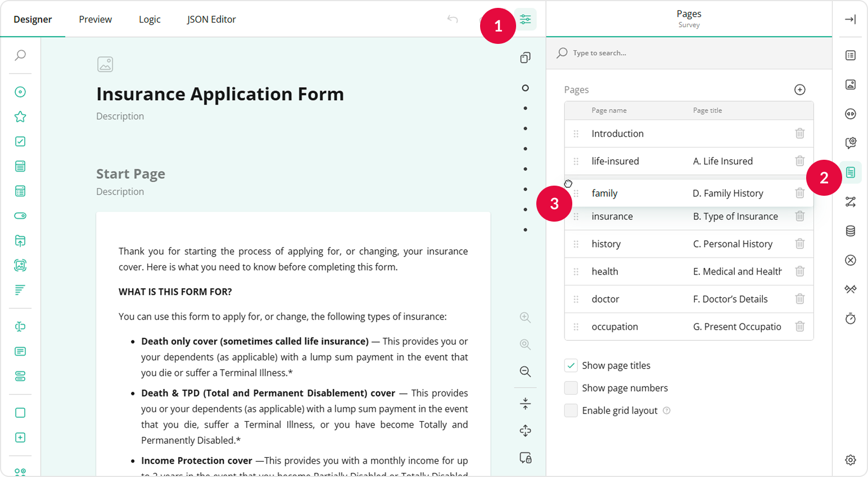Enable Show page numbers
The image size is (868, 477).
(571, 388)
